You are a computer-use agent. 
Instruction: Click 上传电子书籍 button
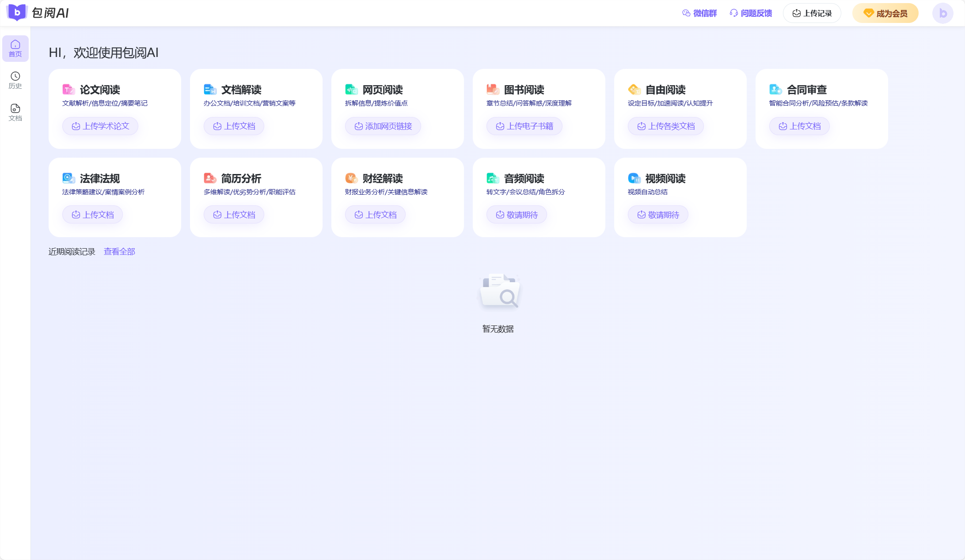(524, 126)
